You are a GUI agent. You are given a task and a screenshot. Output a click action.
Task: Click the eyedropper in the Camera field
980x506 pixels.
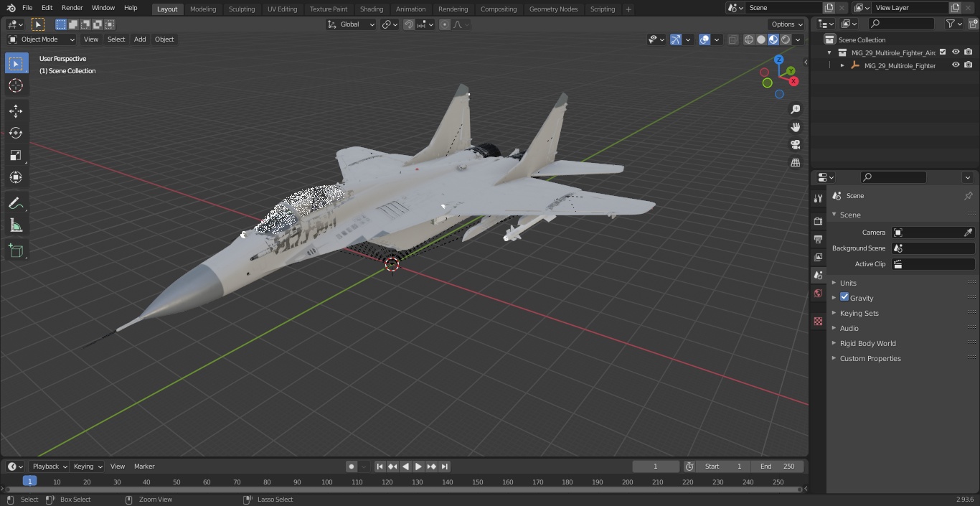point(968,233)
